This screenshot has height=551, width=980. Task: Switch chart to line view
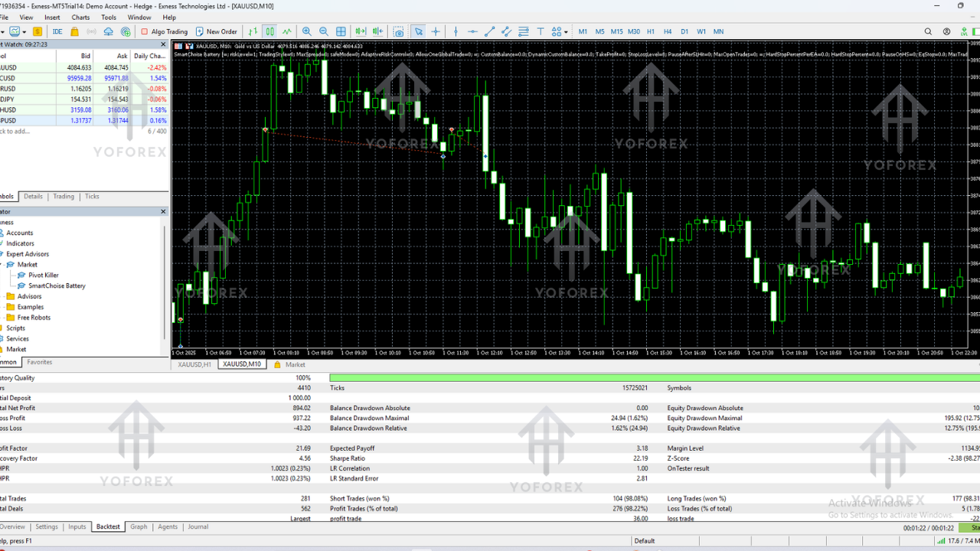(287, 31)
